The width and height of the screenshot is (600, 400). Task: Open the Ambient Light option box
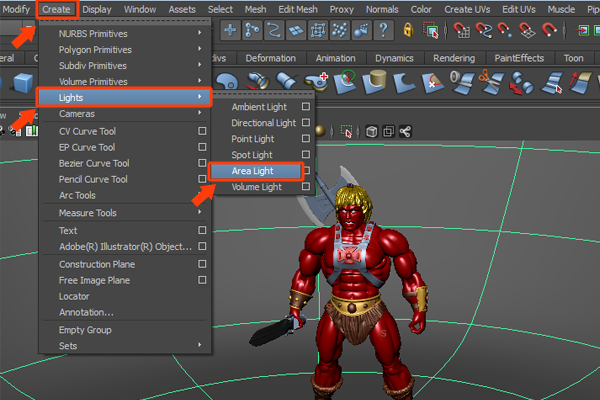point(306,106)
